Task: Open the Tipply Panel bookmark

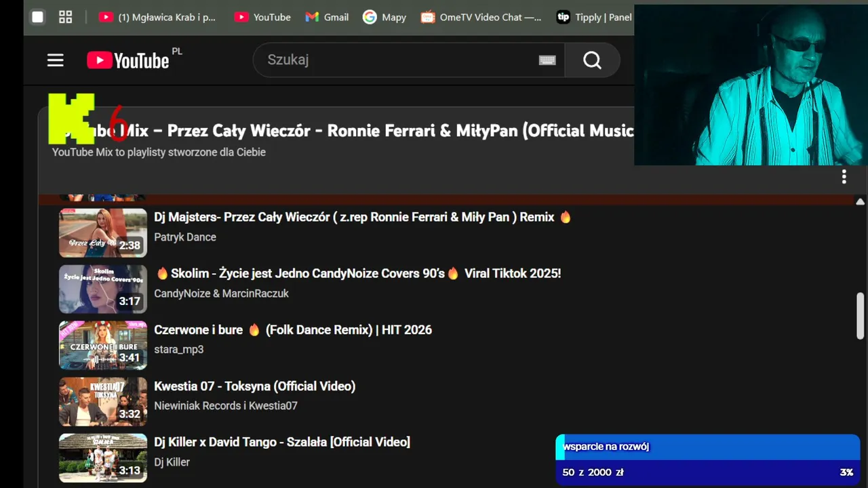Action: pyautogui.click(x=594, y=18)
